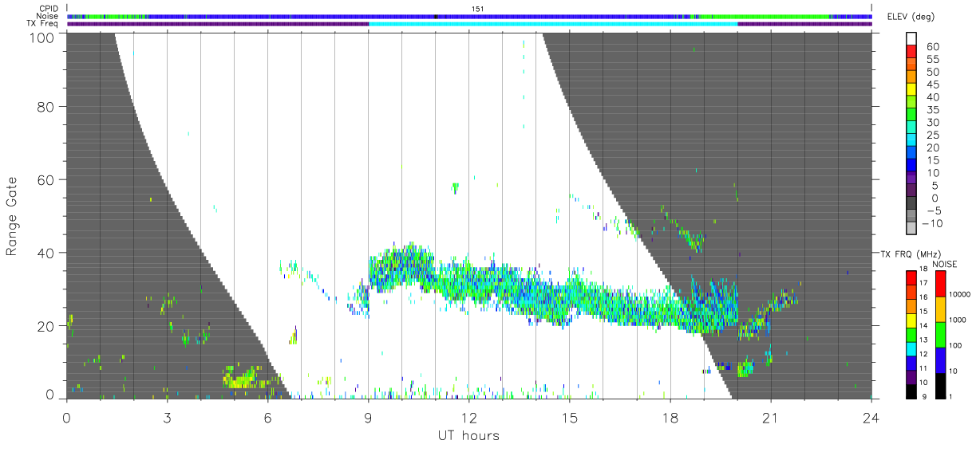The height and width of the screenshot is (452, 980).
Task: Click the x-axis tick label '6'
Action: (267, 417)
